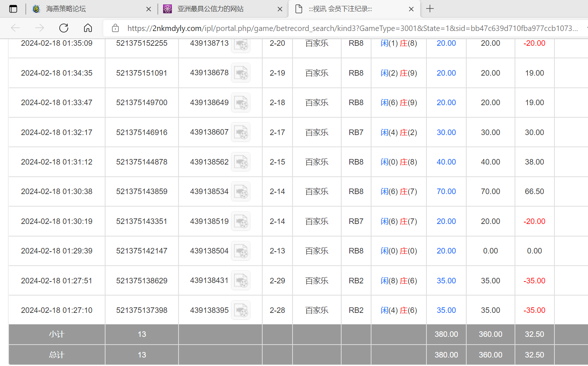Switch to 亚洲最具公信力的网站 tab
The width and height of the screenshot is (588, 366).
coord(223,9)
